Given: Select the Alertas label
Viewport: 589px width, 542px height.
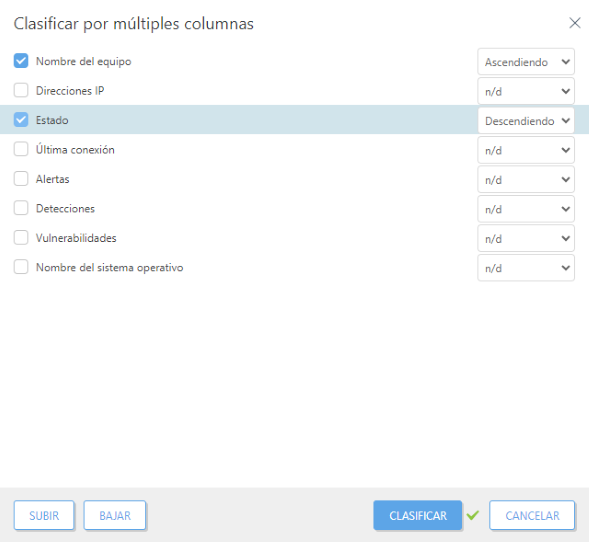Looking at the screenshot, I should (x=53, y=179).
